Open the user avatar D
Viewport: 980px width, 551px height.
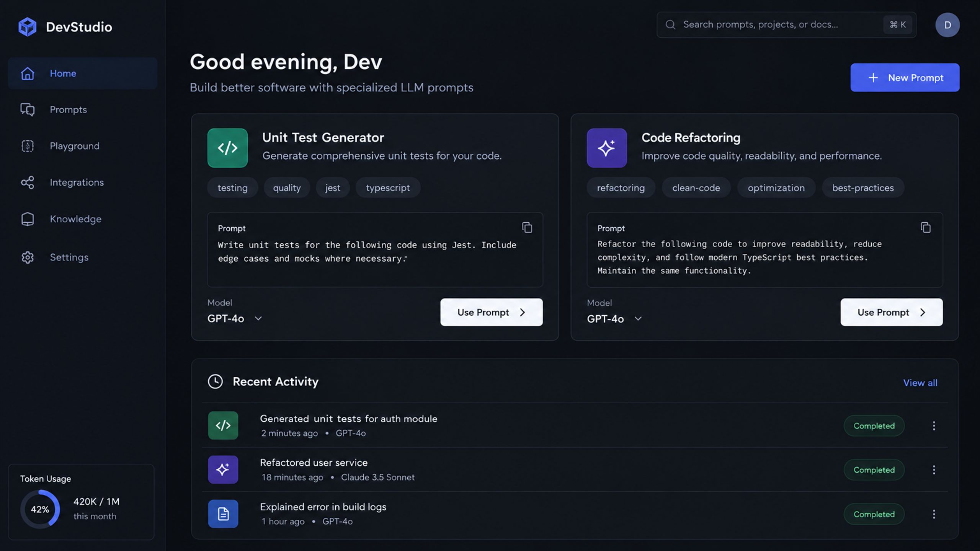pos(947,25)
